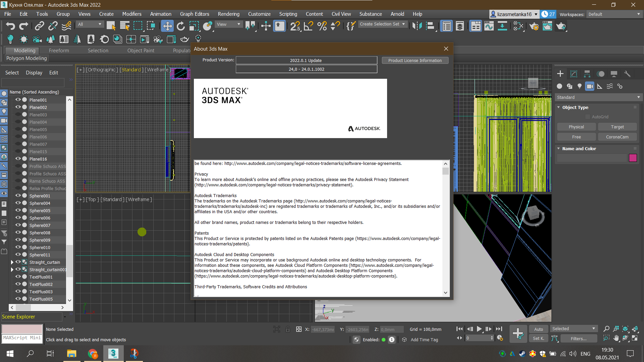644x362 pixels.
Task: Open the Render Setup teapot icon
Action: coord(534,26)
